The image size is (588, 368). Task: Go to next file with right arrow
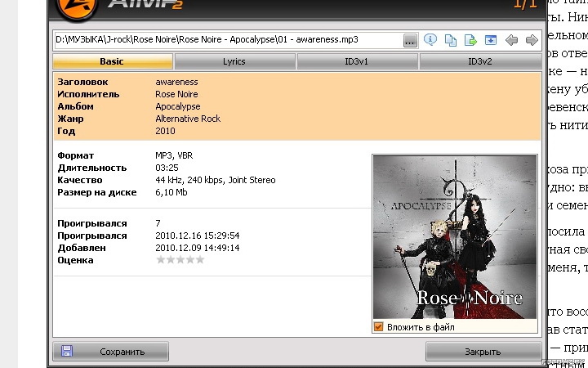click(x=532, y=39)
